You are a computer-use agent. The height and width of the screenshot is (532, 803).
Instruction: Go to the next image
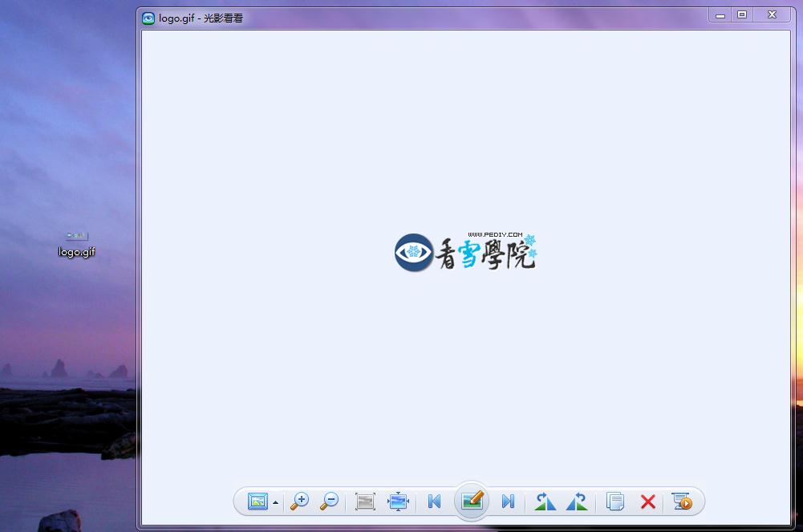coord(508,502)
